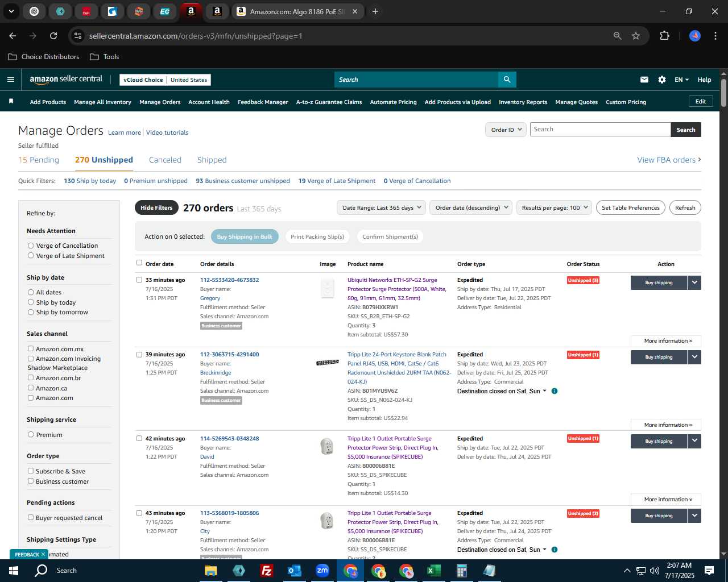Open the tab search dropdown in Chrome
The image size is (728, 582).
point(11,11)
